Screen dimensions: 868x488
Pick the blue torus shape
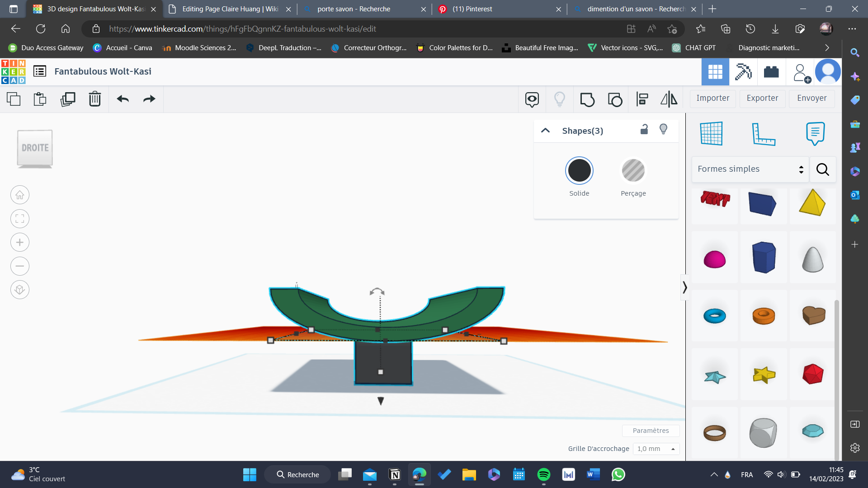[x=715, y=316]
